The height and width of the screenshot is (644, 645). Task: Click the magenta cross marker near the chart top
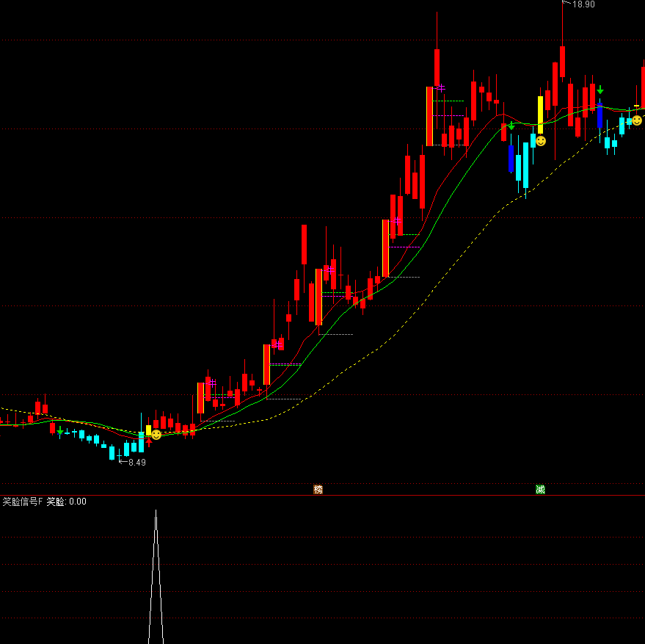(439, 87)
